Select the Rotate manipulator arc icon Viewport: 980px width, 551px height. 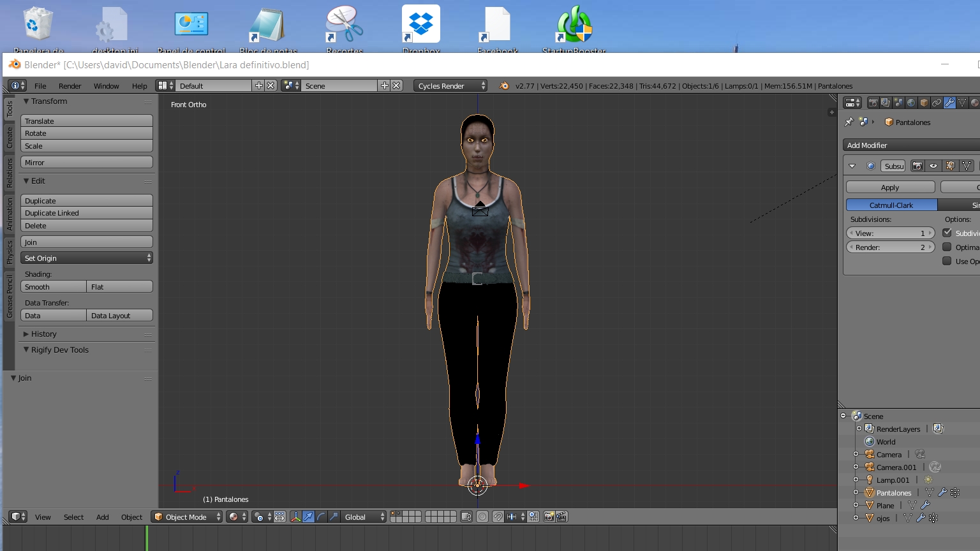[x=322, y=517]
